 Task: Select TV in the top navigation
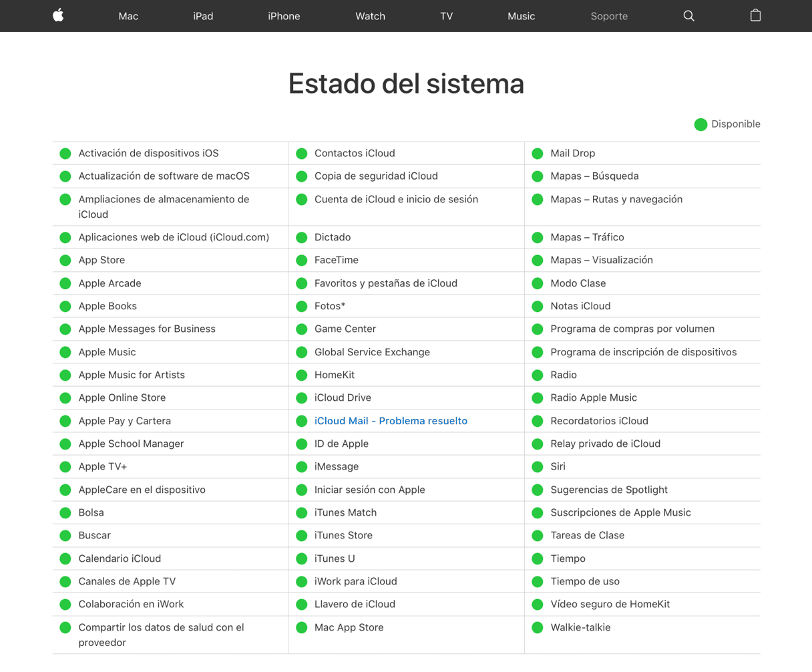447,16
